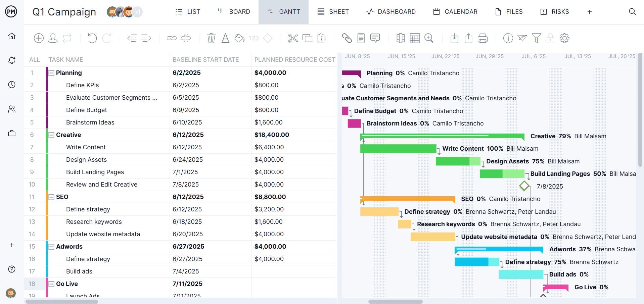
Task: Open the comments speech bubble icon
Action: (x=375, y=38)
